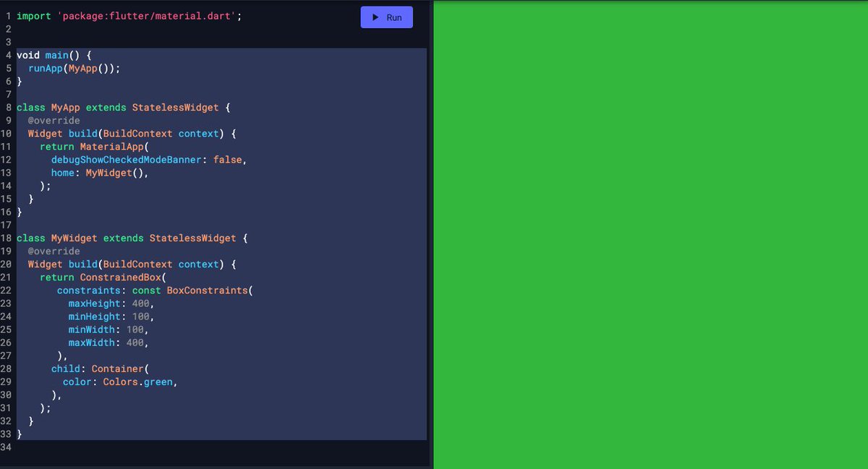
Task: Click the maxHeight 400 constraint value
Action: [140, 303]
